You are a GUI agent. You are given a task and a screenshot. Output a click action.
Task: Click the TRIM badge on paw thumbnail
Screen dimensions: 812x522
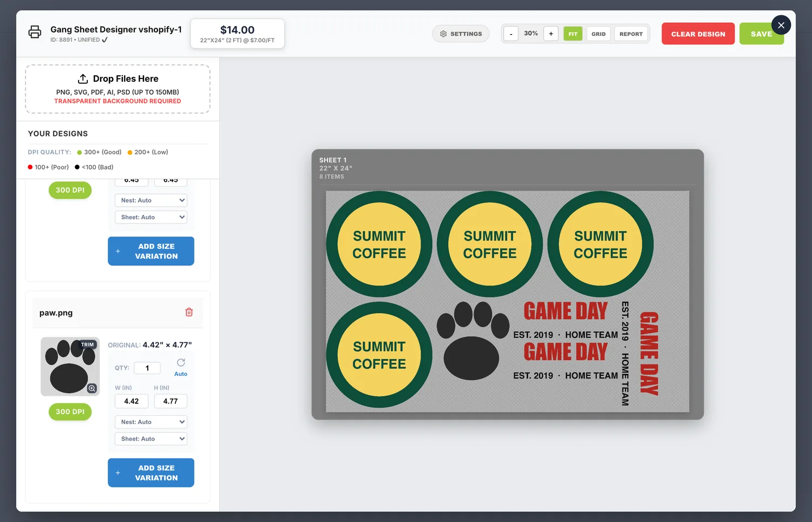87,344
